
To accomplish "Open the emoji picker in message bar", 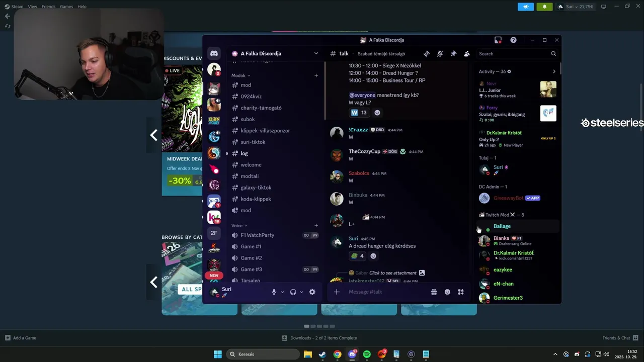I will 447,292.
